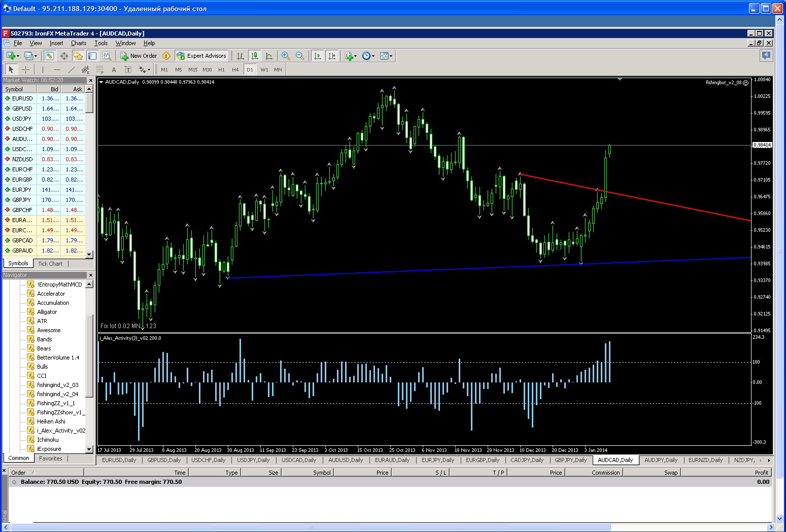Click the Zoom In magnifier icon
The height and width of the screenshot is (532, 786).
click(x=286, y=56)
